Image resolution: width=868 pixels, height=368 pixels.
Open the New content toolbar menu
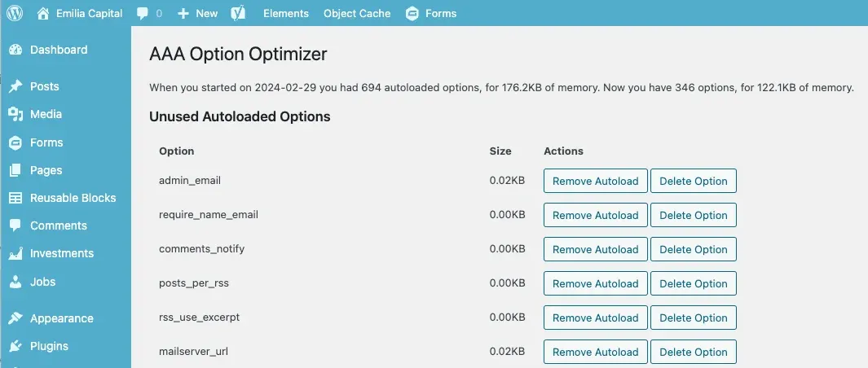click(197, 13)
